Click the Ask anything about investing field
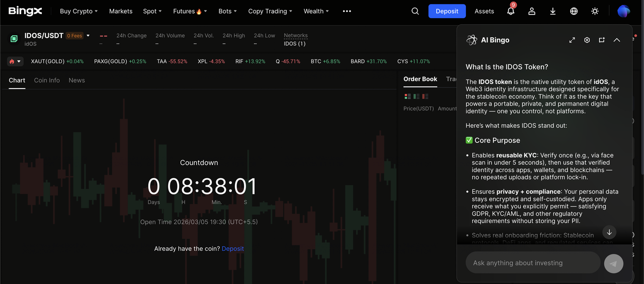The height and width of the screenshot is (284, 644). coord(533,263)
